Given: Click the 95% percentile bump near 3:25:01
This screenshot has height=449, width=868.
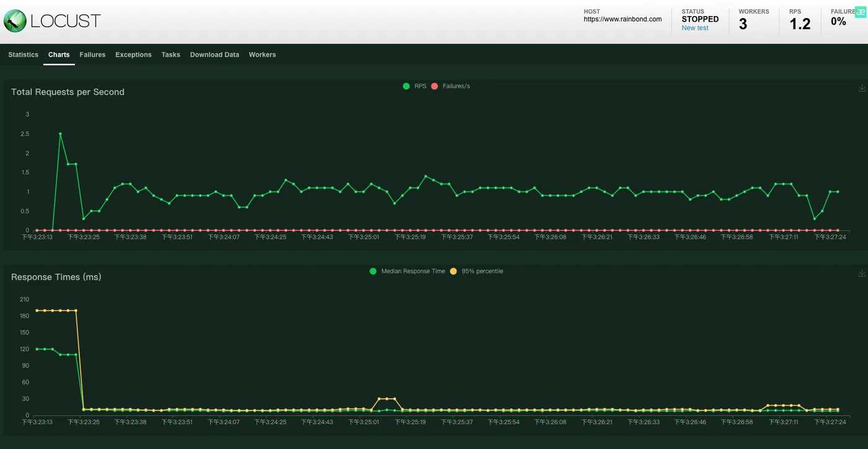Looking at the screenshot, I should tap(386, 399).
